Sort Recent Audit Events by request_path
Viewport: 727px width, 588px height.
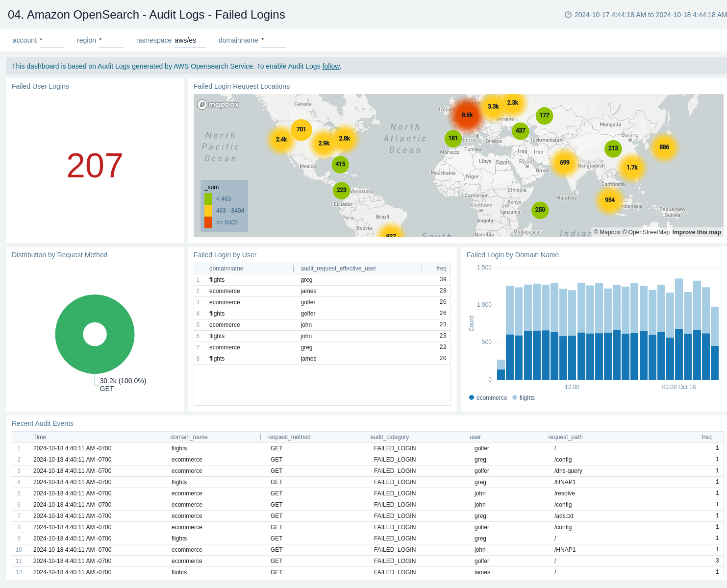click(x=565, y=437)
